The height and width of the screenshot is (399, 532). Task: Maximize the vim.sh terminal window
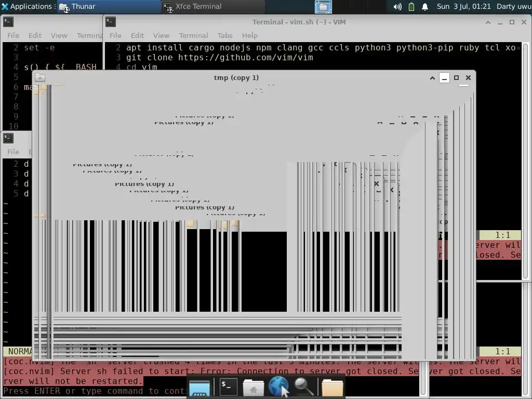(512, 22)
